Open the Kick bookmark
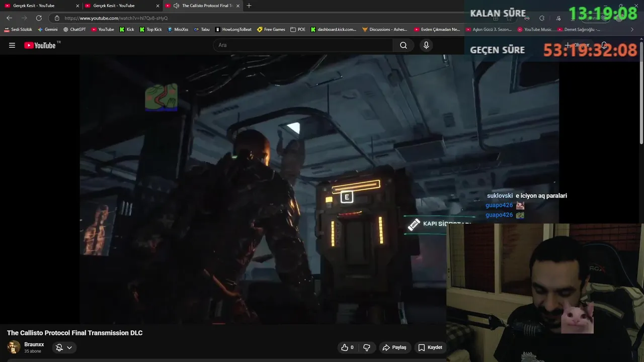644x362 pixels. pyautogui.click(x=127, y=30)
